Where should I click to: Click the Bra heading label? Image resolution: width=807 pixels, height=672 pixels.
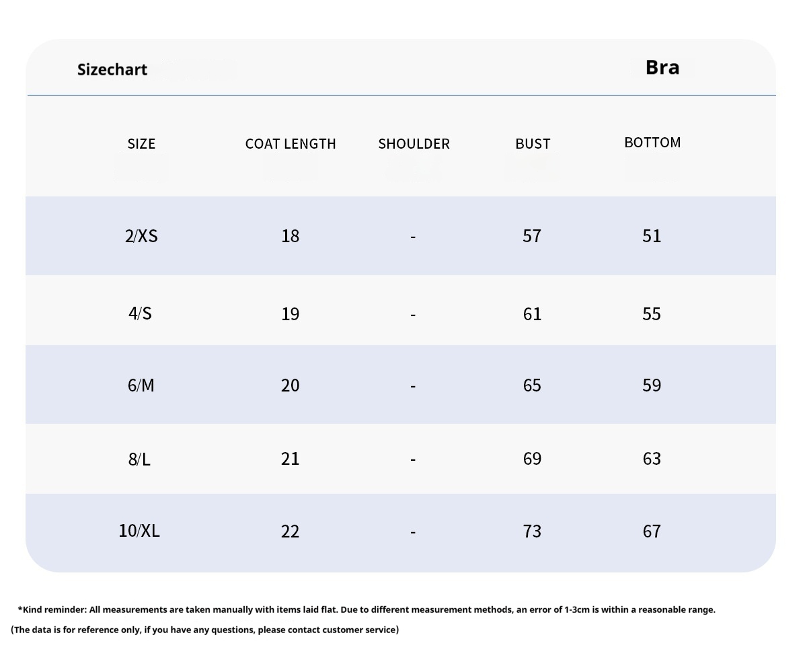662,67
